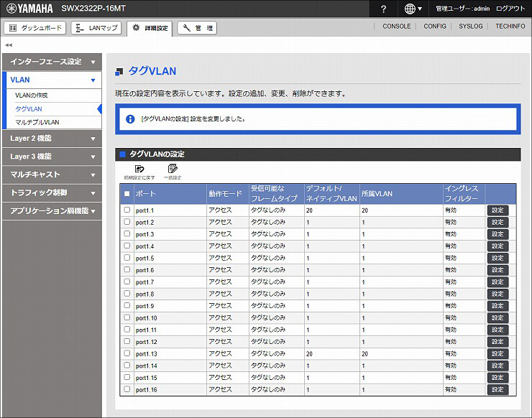
Task: Select タグVLAN submenu item
Action: pos(29,109)
